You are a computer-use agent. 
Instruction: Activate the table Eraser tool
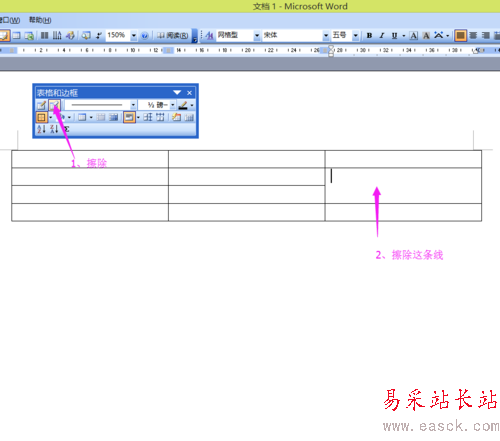[54, 105]
